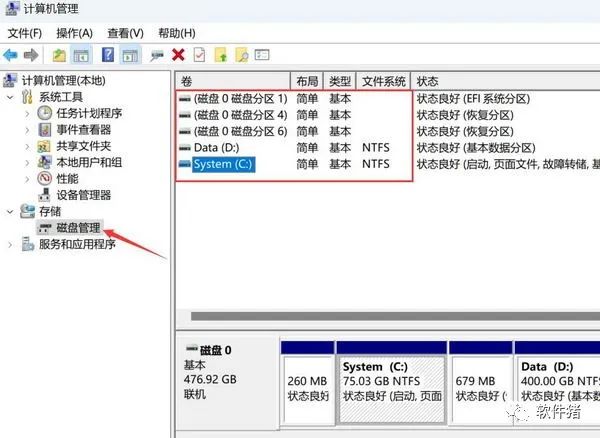Open the 文件(F) menu

25,33
